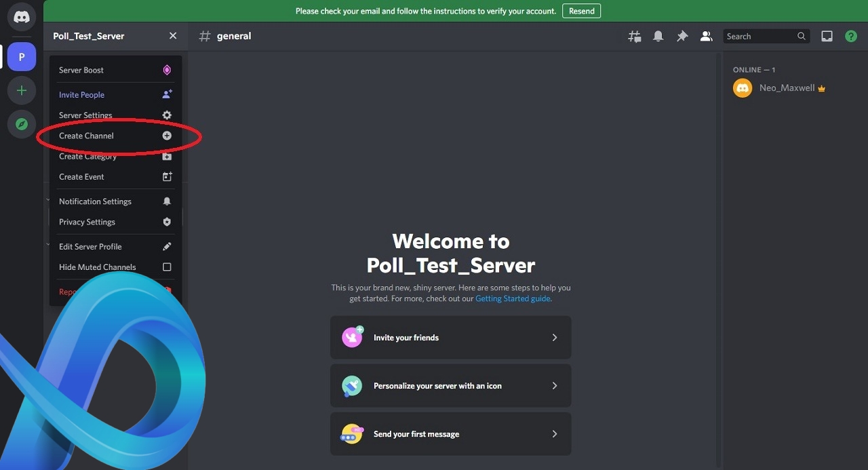Expand the Invite your friends chevron
The height and width of the screenshot is (470, 868).
554,337
